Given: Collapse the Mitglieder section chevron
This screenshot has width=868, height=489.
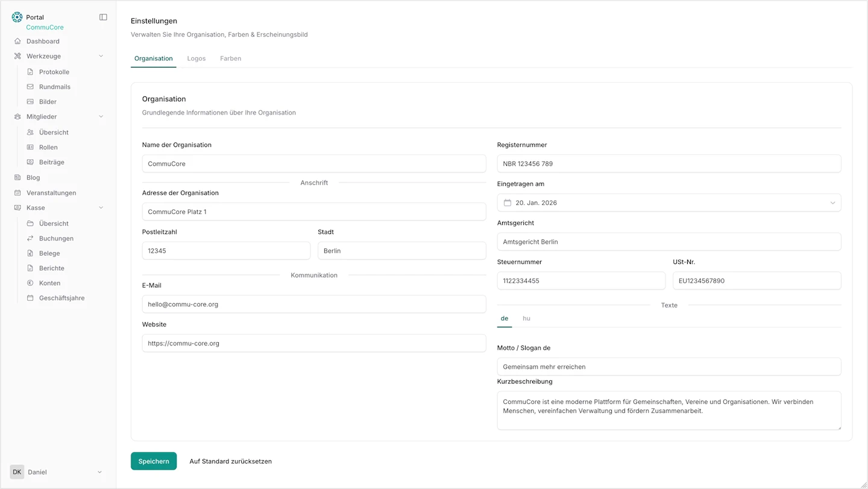Looking at the screenshot, I should pyautogui.click(x=101, y=116).
